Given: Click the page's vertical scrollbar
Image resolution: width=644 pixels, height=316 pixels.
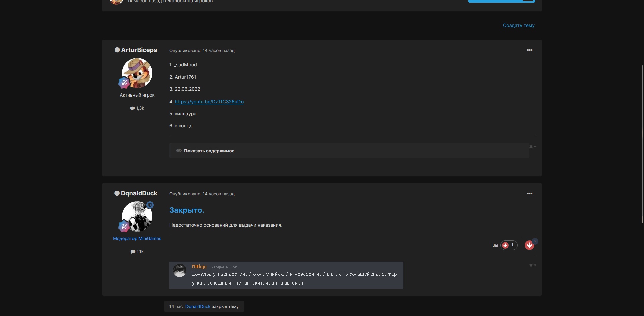Looking at the screenshot, I should coord(642,144).
